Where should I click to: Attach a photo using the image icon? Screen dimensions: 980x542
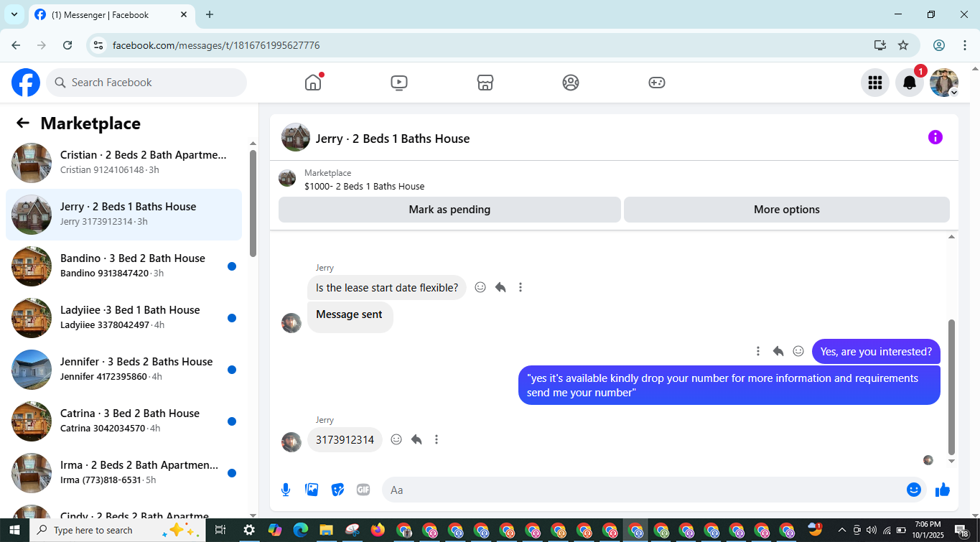[x=312, y=490]
